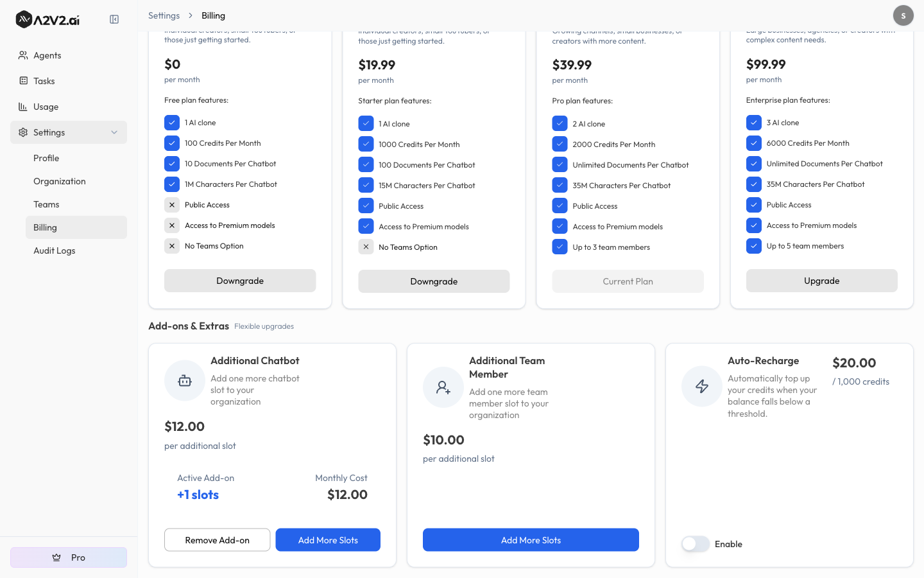Click the Current Plan button

tap(628, 281)
